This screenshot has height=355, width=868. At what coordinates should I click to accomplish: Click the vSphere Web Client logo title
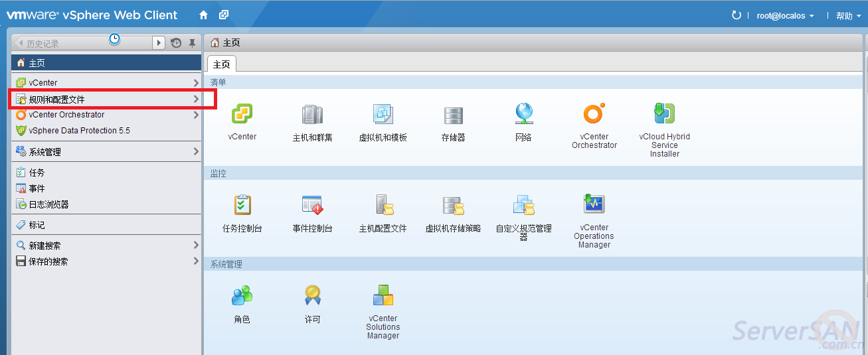pyautogui.click(x=92, y=15)
